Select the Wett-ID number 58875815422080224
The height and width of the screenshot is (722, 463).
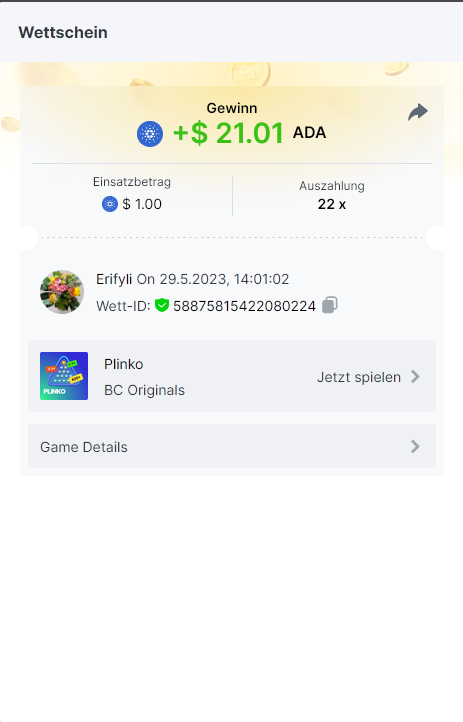point(244,306)
